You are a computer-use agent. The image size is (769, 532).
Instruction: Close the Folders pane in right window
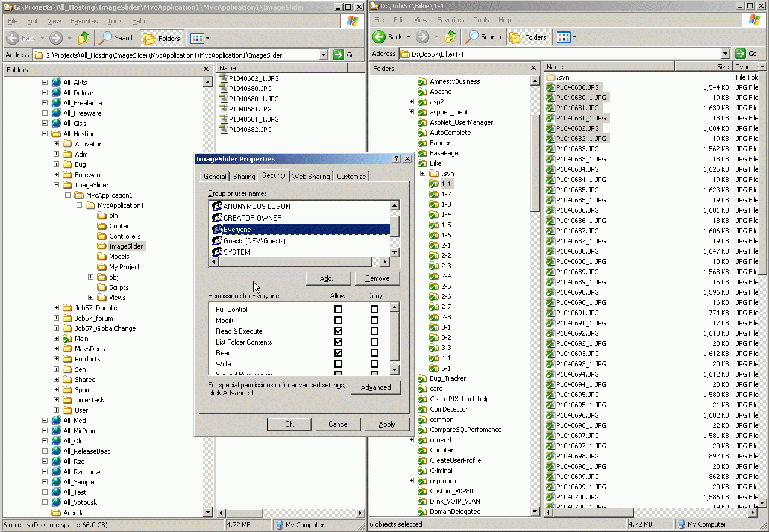[533, 69]
